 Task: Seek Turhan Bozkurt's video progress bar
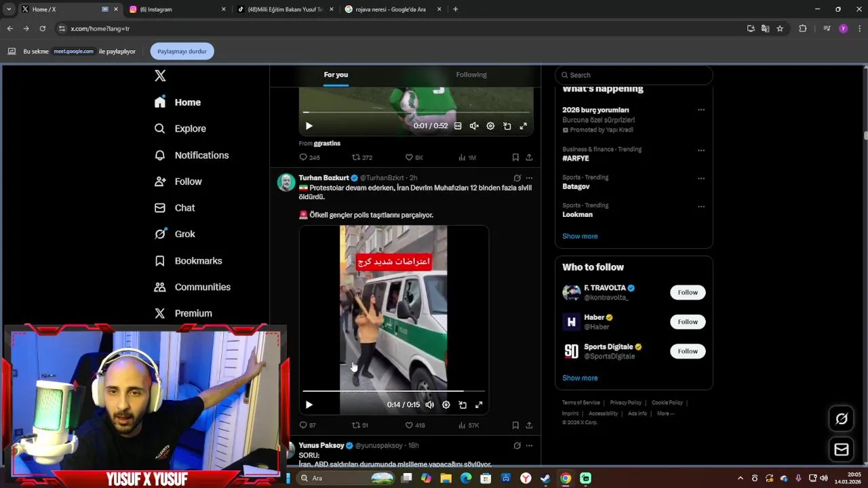[x=394, y=391]
